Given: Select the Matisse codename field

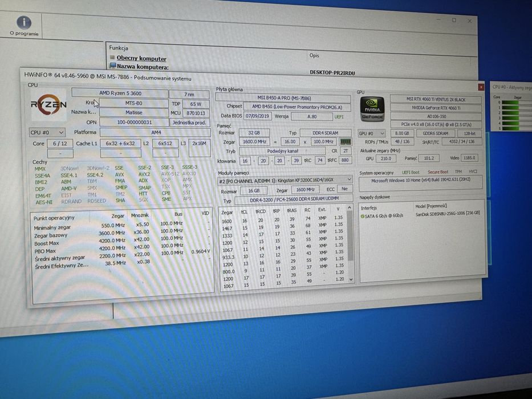Looking at the screenshot, I should [133, 112].
